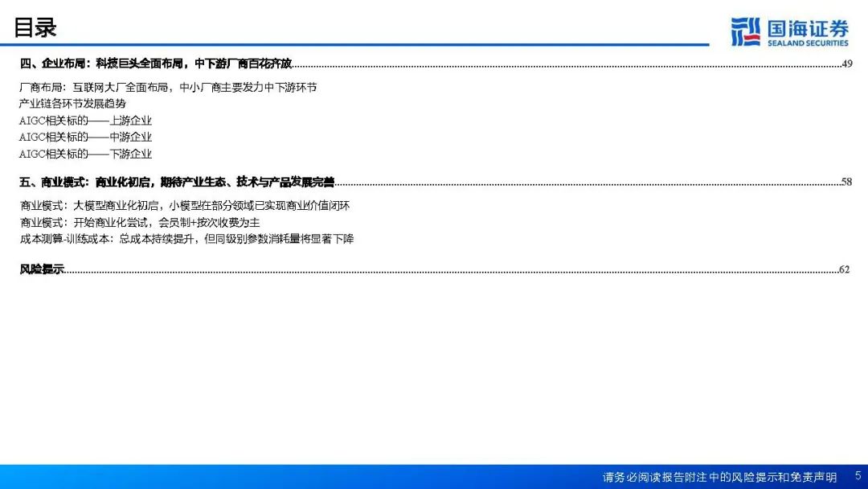Click the 目录 slide title
This screenshot has height=489, width=868.
point(35,27)
